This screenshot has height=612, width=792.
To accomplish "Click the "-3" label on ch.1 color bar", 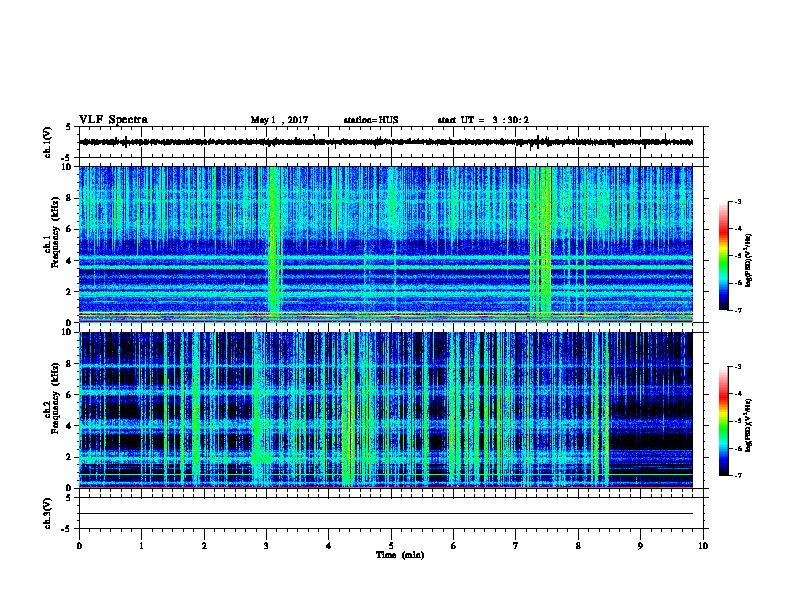I will 737,201.
